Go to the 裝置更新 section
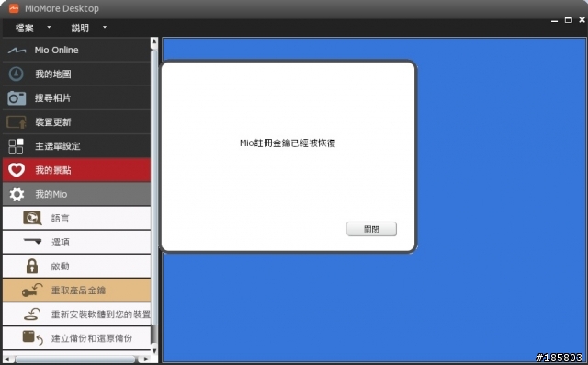588x365 pixels. pyautogui.click(x=76, y=122)
